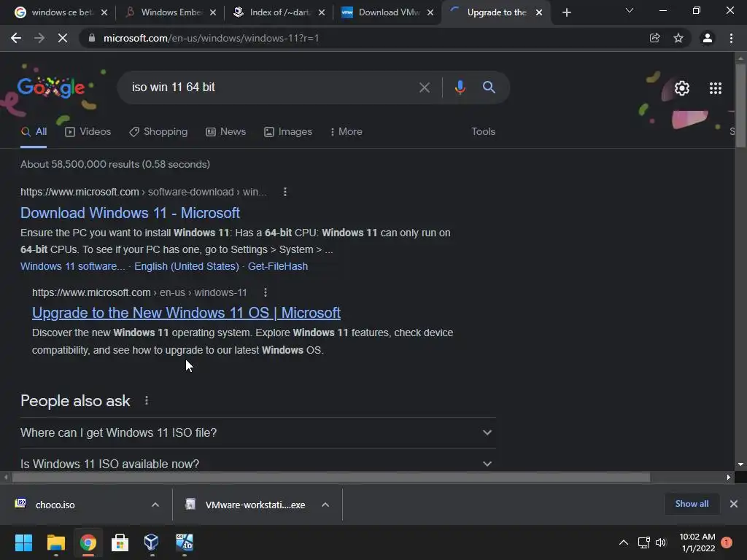Search by voice using the microphone
Image resolution: width=747 pixels, height=560 pixels.
pyautogui.click(x=460, y=87)
